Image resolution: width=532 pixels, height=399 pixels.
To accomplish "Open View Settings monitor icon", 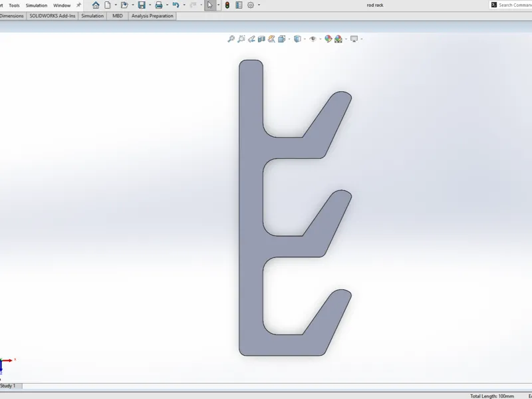I will tap(354, 39).
